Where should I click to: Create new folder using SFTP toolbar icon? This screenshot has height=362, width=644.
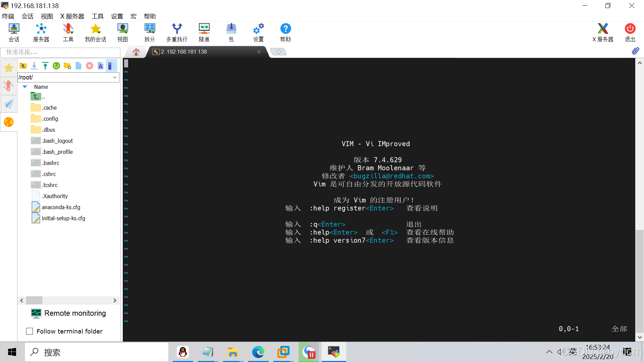(x=67, y=66)
